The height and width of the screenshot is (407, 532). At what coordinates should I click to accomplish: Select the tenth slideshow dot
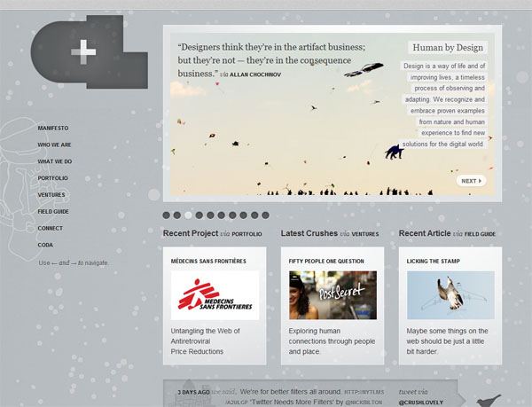[x=265, y=215]
